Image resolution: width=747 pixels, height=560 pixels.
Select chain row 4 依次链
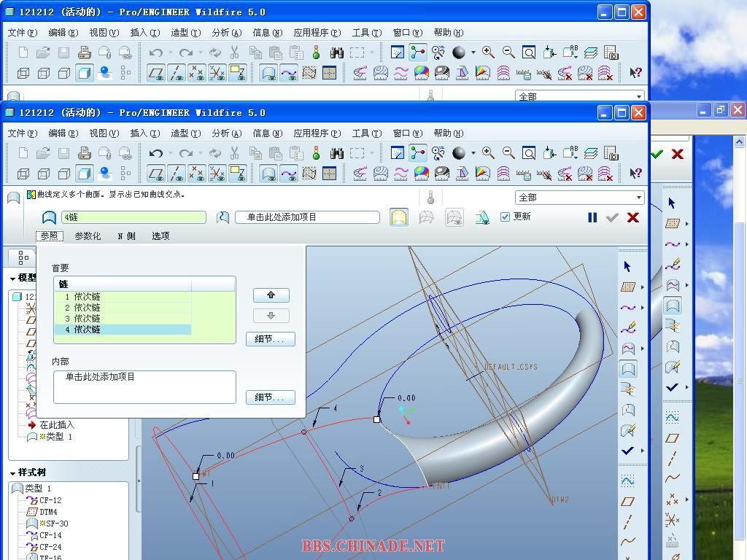123,330
